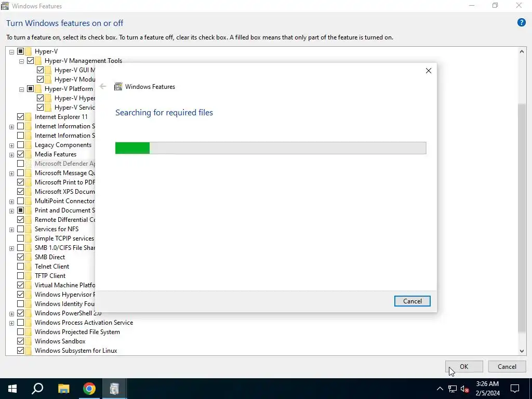Image resolution: width=532 pixels, height=399 pixels.
Task: Open the notification center
Action: (515, 389)
